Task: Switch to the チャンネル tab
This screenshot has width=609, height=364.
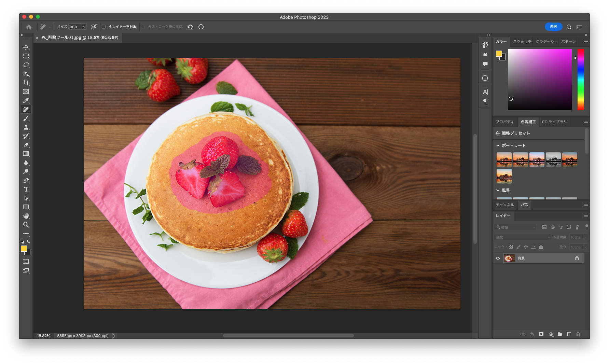Action: (x=505, y=205)
